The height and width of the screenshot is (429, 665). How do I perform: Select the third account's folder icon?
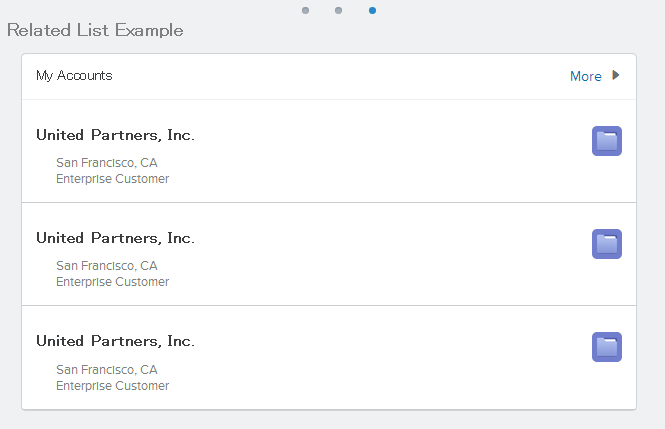(x=607, y=347)
